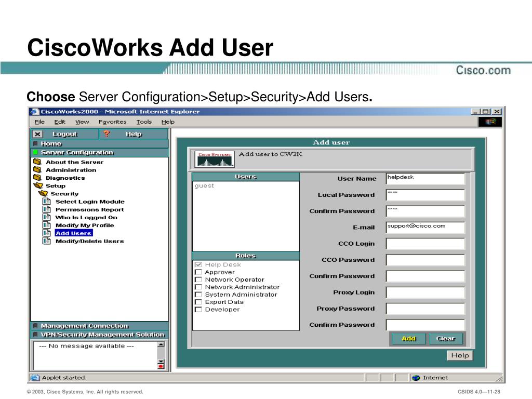Click the No message available text
532x399 pixels.
[87, 345]
